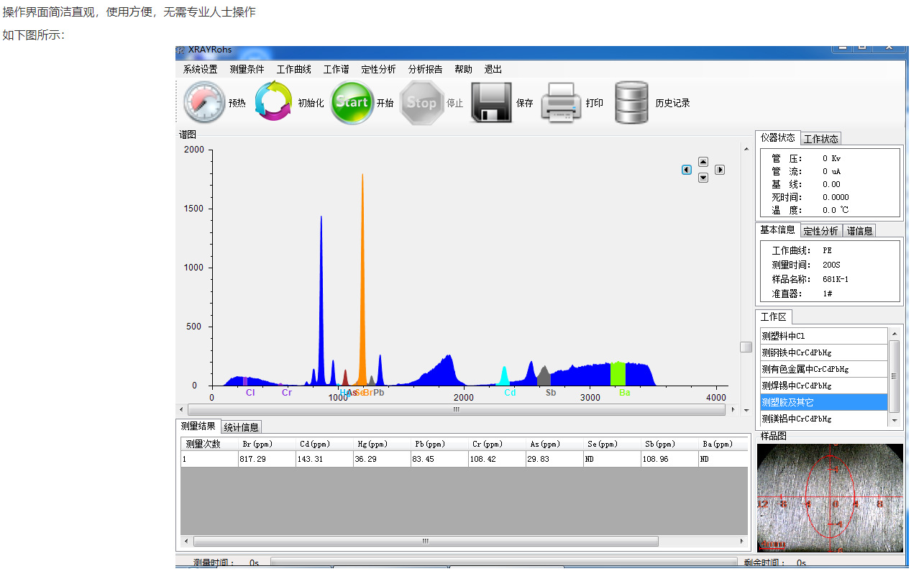Select 测钢铁中CrCdPbHg in the work area list
The height and width of the screenshot is (574, 924).
pos(824,352)
